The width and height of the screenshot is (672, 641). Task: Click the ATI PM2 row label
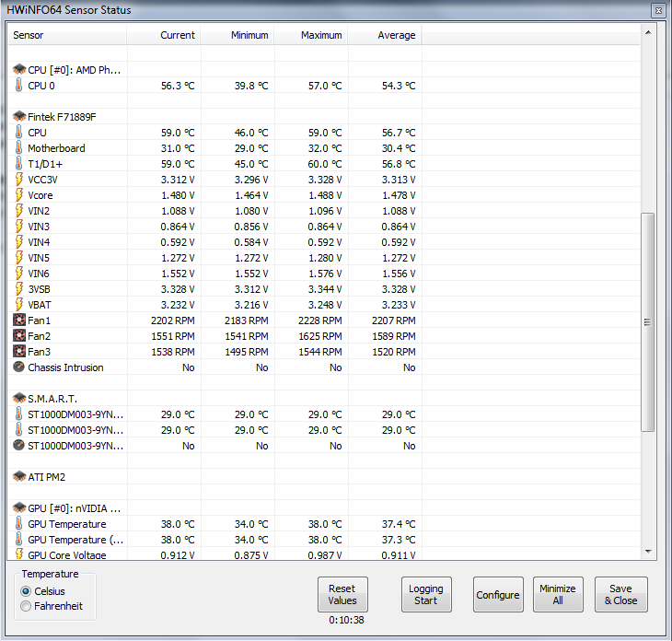(x=46, y=477)
